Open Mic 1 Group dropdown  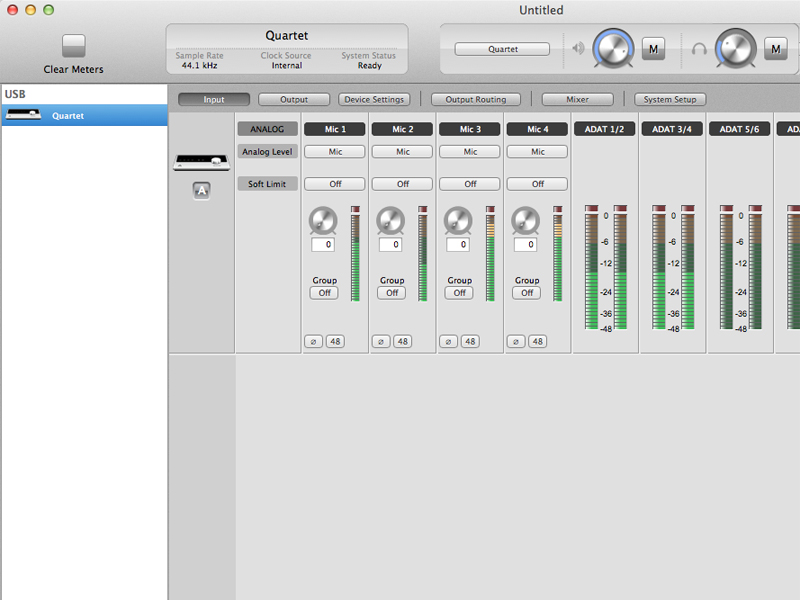click(x=324, y=293)
